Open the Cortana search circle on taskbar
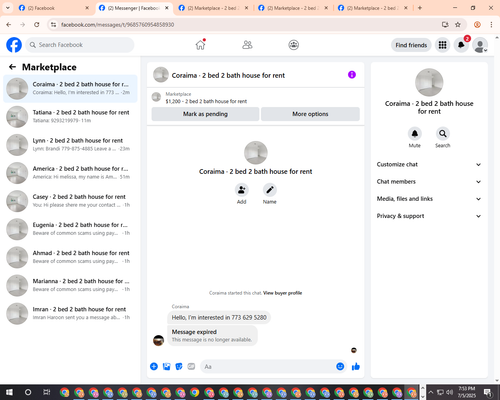This screenshot has height=400, width=500. [28, 392]
